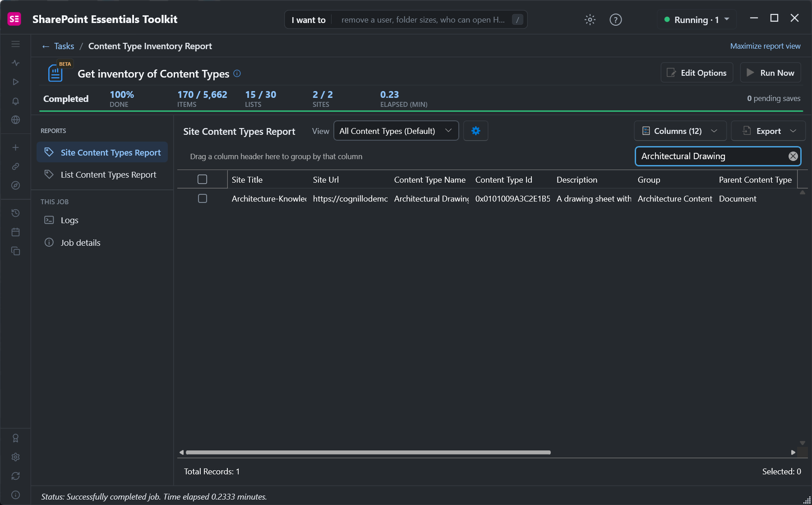The image size is (812, 505).
Task: Open the All Content Types (Default) view dropdown
Action: point(396,131)
